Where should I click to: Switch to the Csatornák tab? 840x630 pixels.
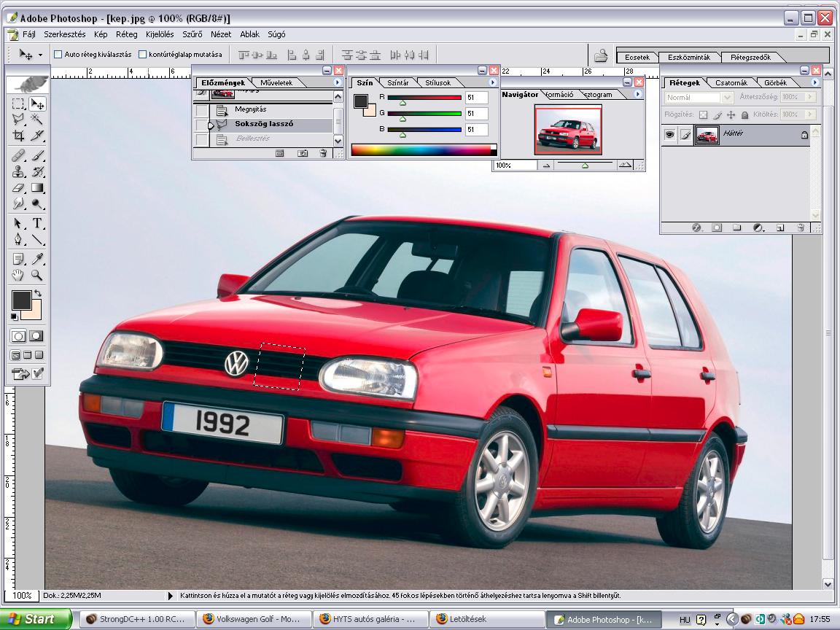(x=731, y=83)
